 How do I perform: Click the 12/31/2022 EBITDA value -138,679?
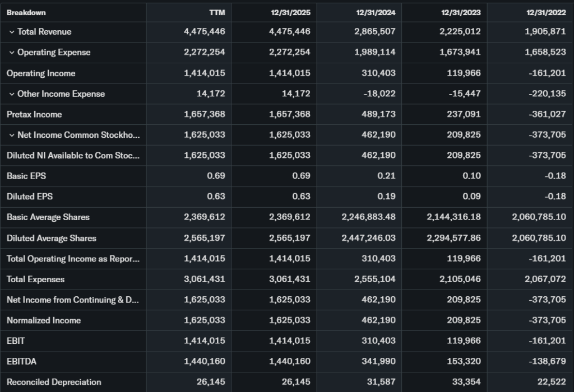(x=547, y=361)
